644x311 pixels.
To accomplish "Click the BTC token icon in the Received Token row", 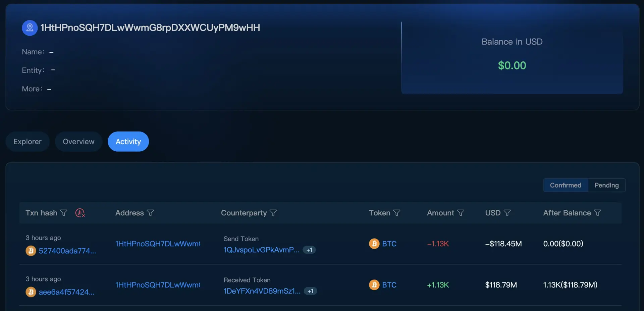I will click(x=374, y=285).
